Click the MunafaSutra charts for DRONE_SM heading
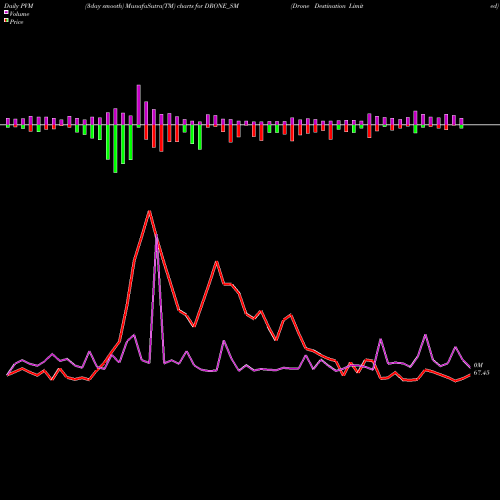500x500 pixels. (162, 6)
